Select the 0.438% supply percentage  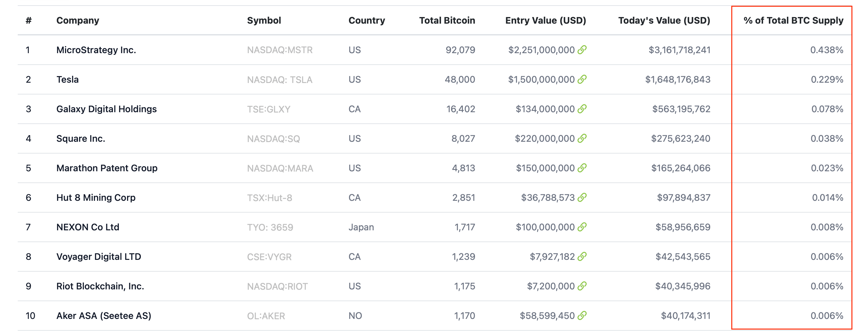[827, 50]
